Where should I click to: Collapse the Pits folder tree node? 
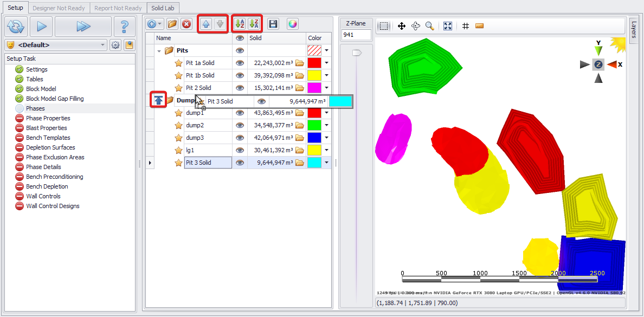(159, 51)
